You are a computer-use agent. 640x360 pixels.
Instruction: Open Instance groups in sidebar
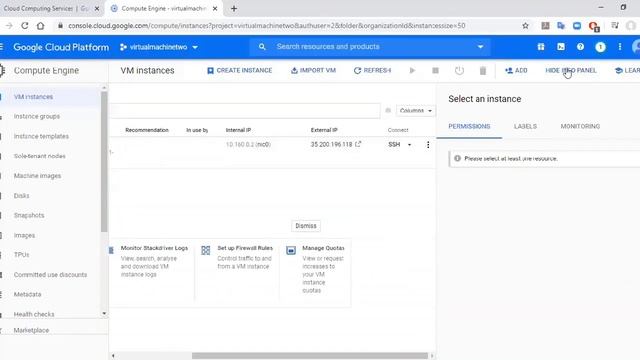point(37,116)
